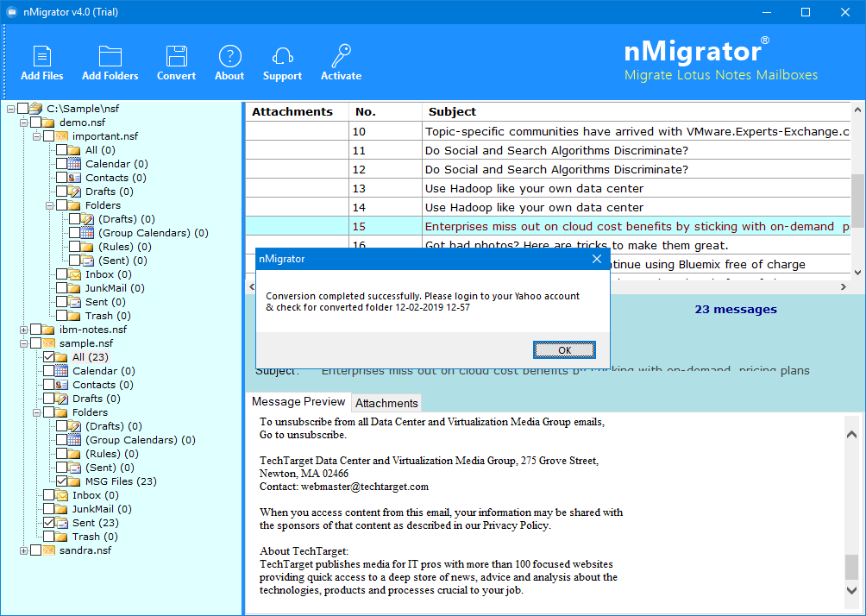Click the Contacts icon under important.nsf
The width and height of the screenshot is (866, 616).
(x=74, y=178)
